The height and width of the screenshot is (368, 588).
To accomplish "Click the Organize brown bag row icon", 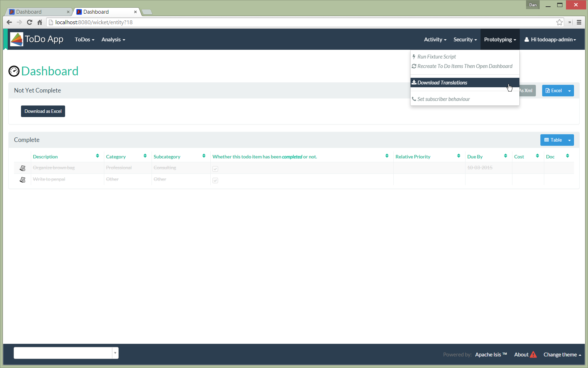I will click(23, 168).
